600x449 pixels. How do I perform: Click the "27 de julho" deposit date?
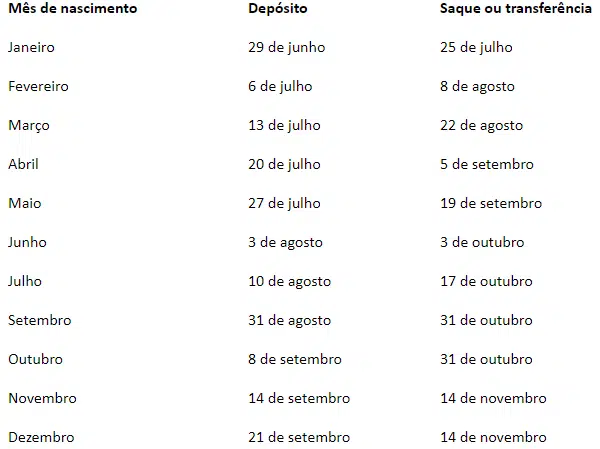pos(284,203)
